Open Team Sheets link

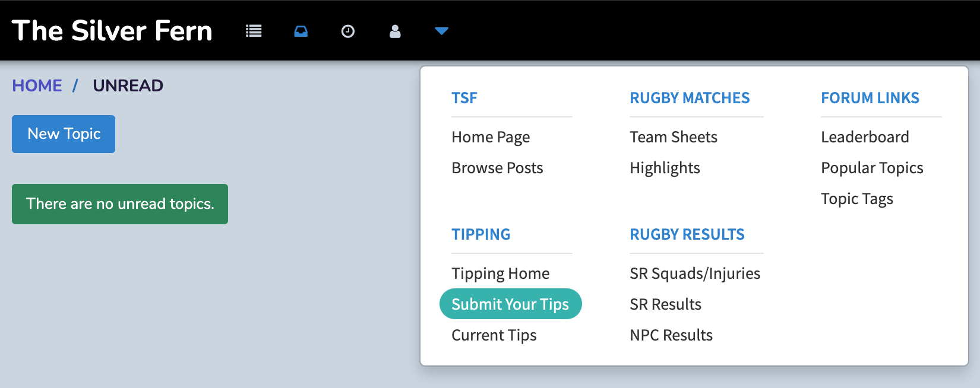click(674, 137)
